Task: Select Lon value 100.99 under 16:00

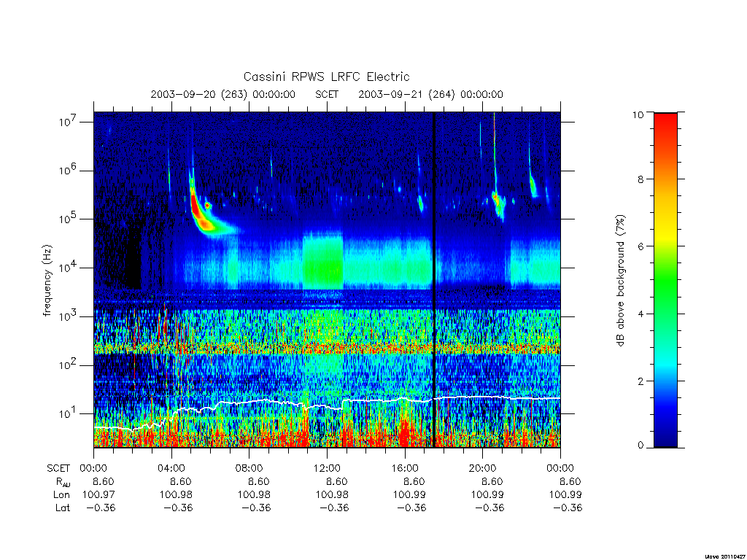Action: pyautogui.click(x=410, y=495)
